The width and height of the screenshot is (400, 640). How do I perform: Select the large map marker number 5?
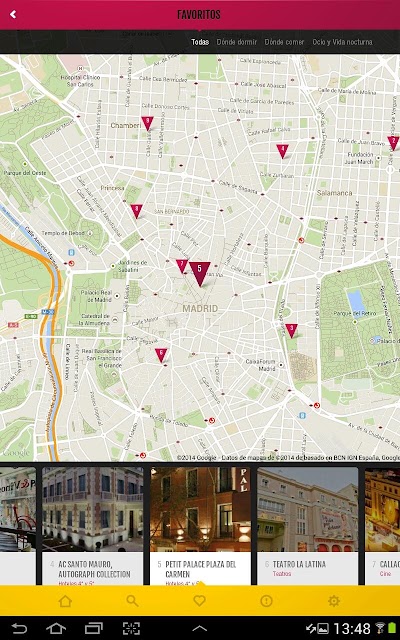coord(200,274)
